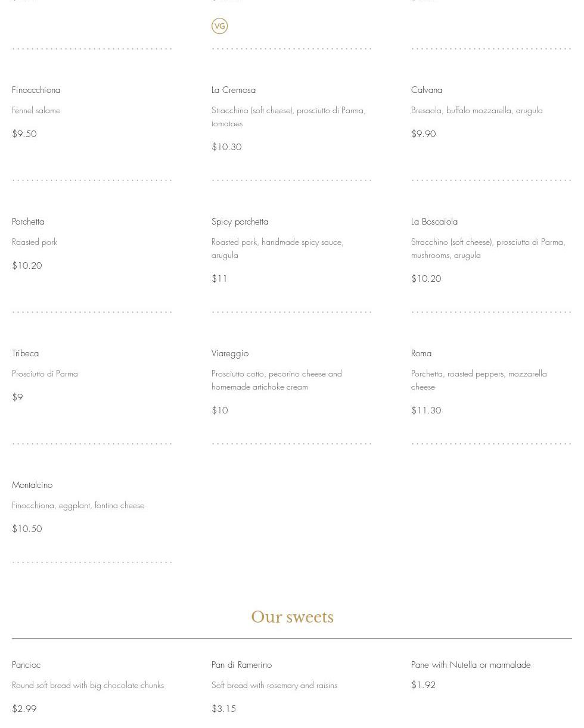Select Pan di Ramerino item title
The height and width of the screenshot is (728, 584).
(x=241, y=665)
